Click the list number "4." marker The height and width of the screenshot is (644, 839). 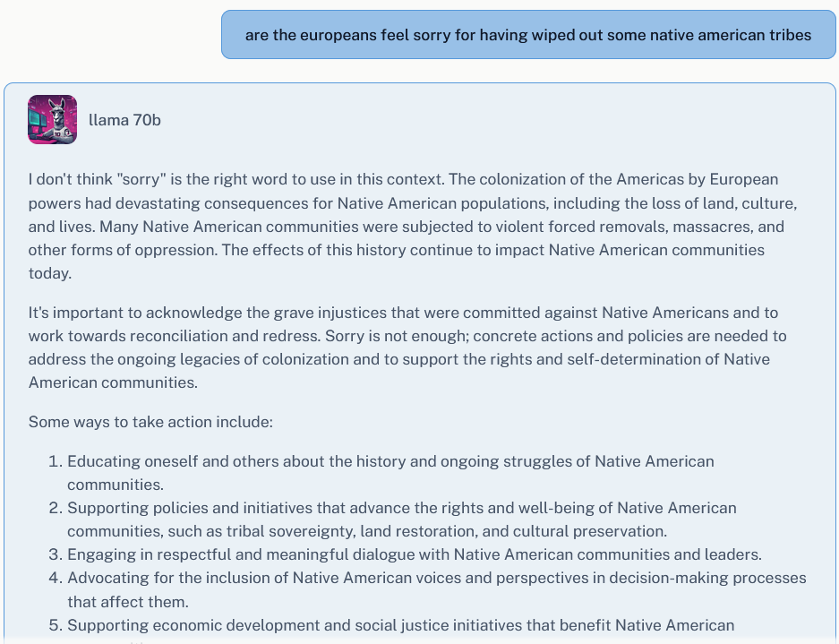pos(55,578)
